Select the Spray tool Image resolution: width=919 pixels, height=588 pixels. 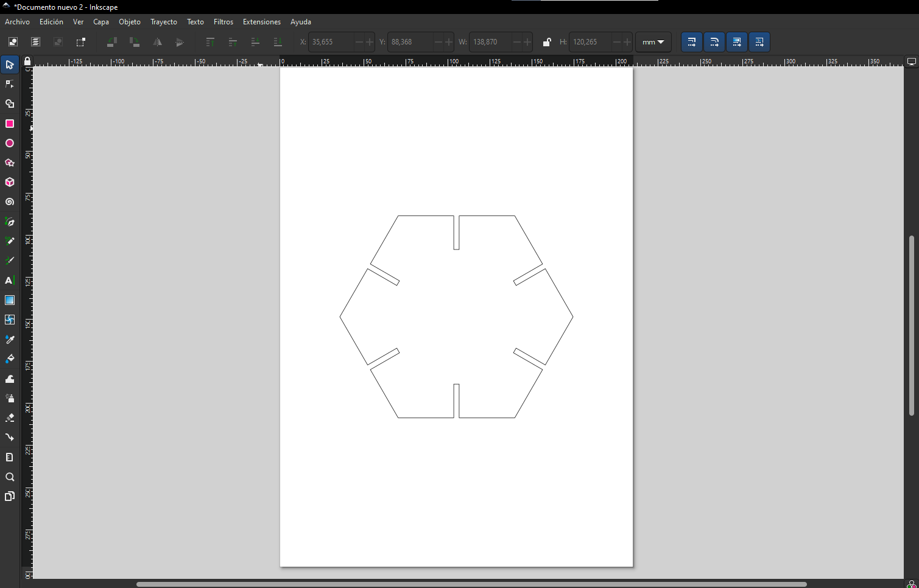10,398
